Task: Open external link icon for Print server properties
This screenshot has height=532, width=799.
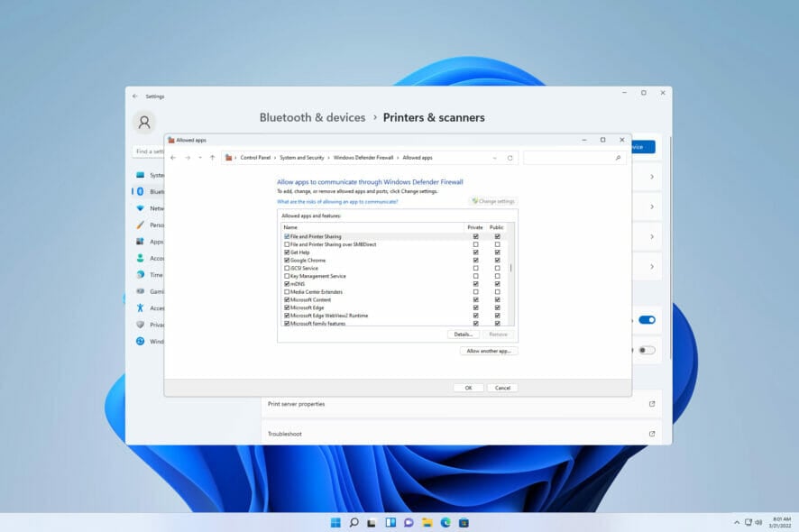Action: coord(652,404)
